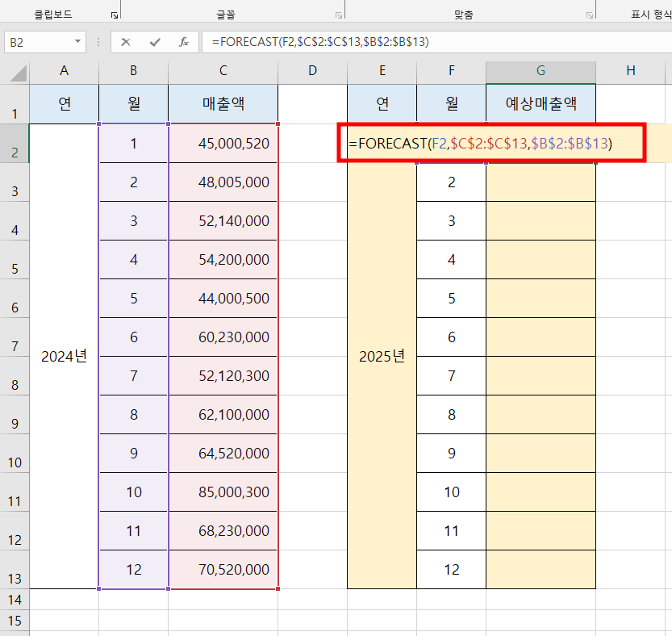Click cell with value 85,000,300
Image resolution: width=672 pixels, height=636 pixels.
(x=223, y=492)
